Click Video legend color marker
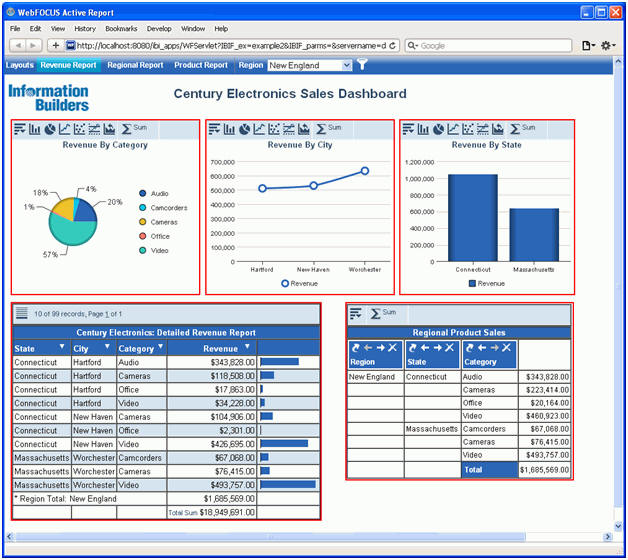 (142, 250)
